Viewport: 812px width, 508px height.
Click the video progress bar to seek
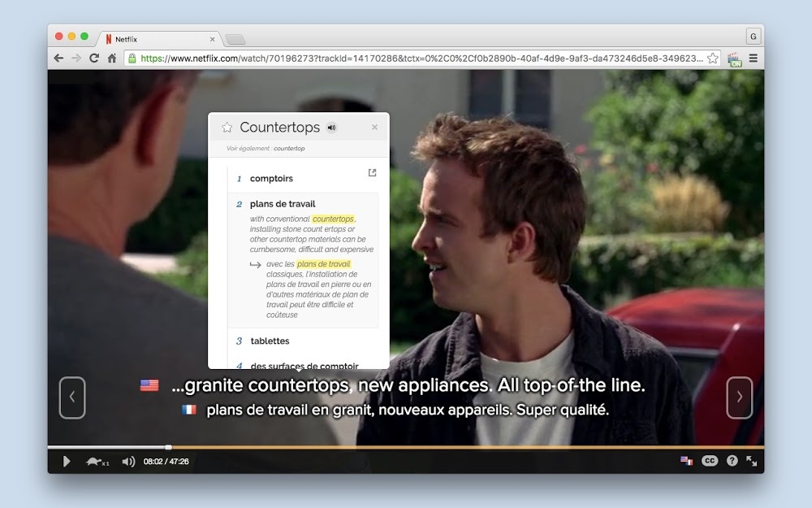pos(406,445)
